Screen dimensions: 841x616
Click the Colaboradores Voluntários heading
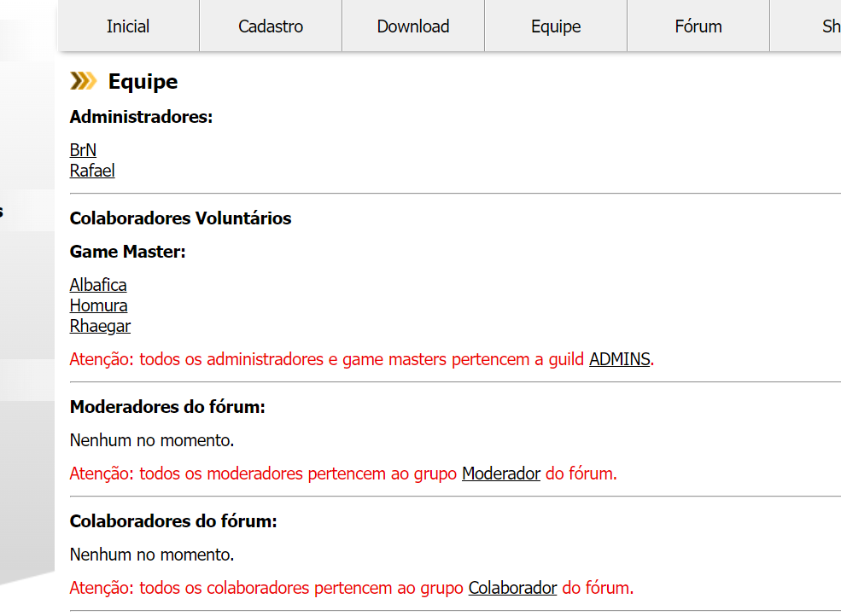pyautogui.click(x=180, y=218)
